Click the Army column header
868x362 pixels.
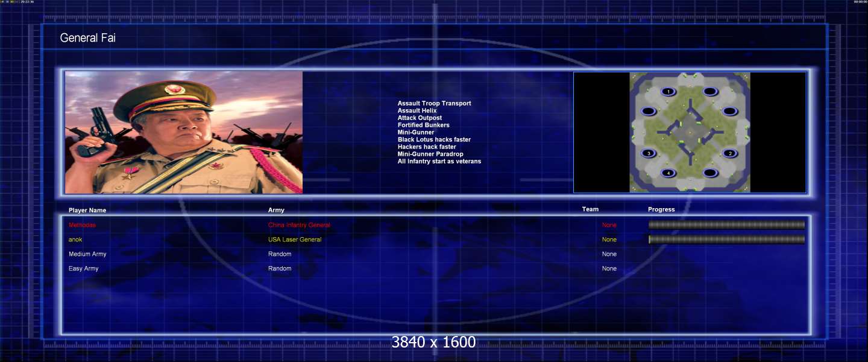(x=276, y=211)
